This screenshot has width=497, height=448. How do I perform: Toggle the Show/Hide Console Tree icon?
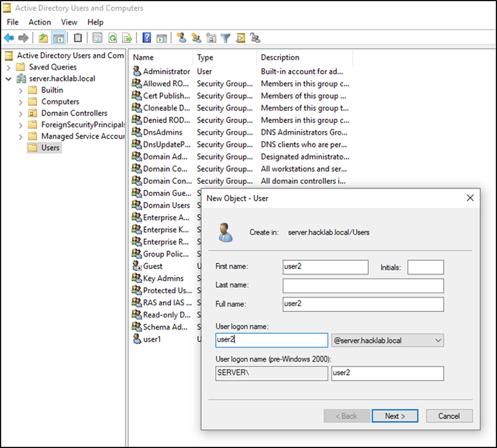click(x=58, y=38)
